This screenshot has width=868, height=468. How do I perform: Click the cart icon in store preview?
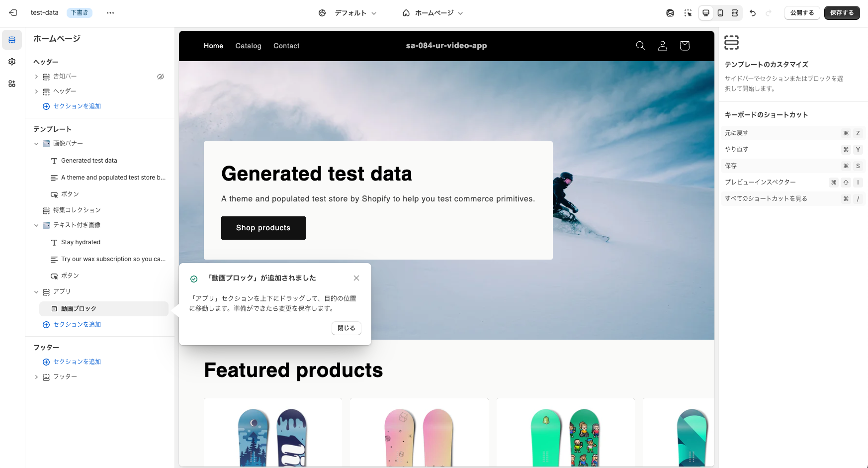point(685,46)
